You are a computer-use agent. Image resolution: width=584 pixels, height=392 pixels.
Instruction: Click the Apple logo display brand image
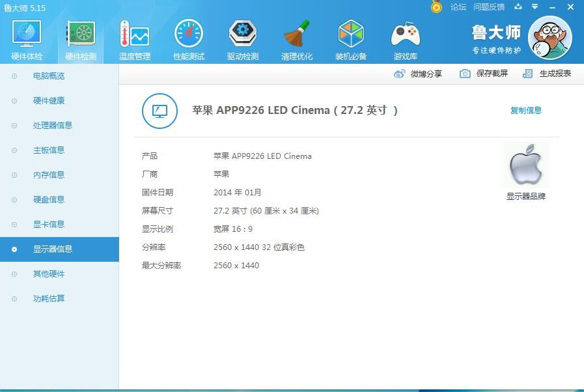tap(526, 164)
